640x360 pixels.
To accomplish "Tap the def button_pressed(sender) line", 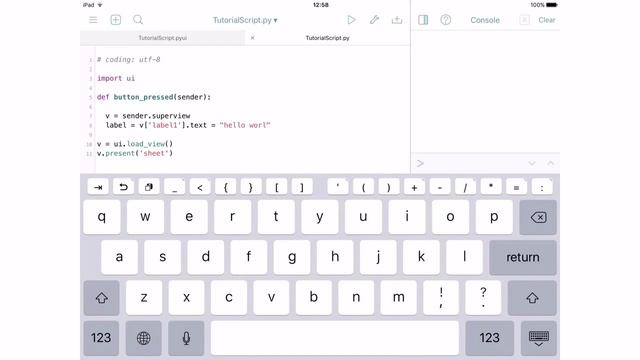I will pos(154,97).
